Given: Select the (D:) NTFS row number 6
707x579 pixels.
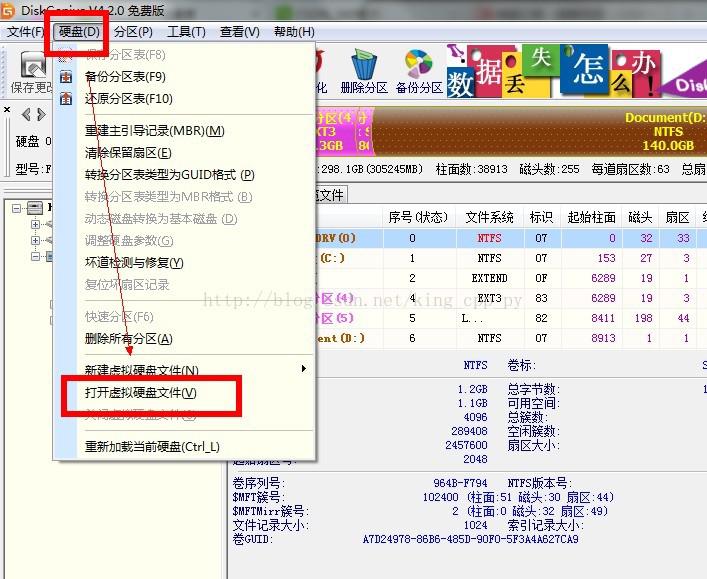Looking at the screenshot, I should [x=511, y=338].
